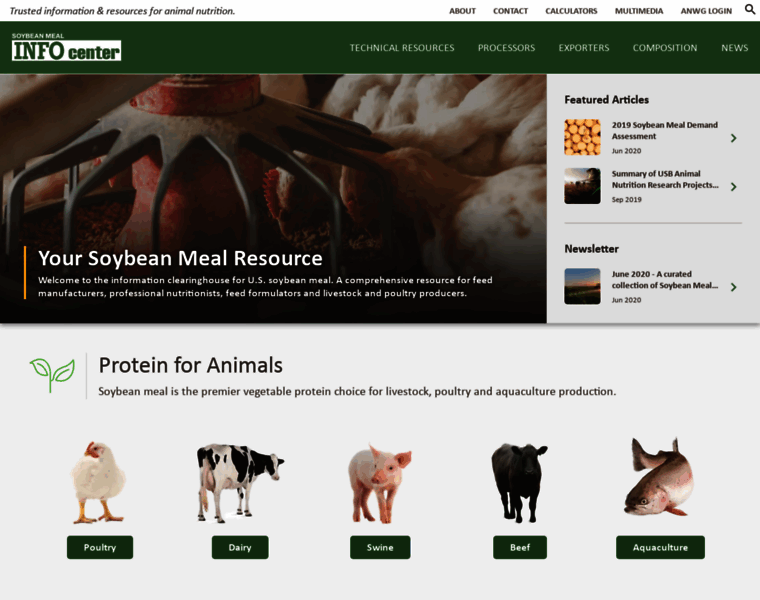This screenshot has height=600, width=760.
Task: Open the Technical Resources menu
Action: tap(402, 48)
